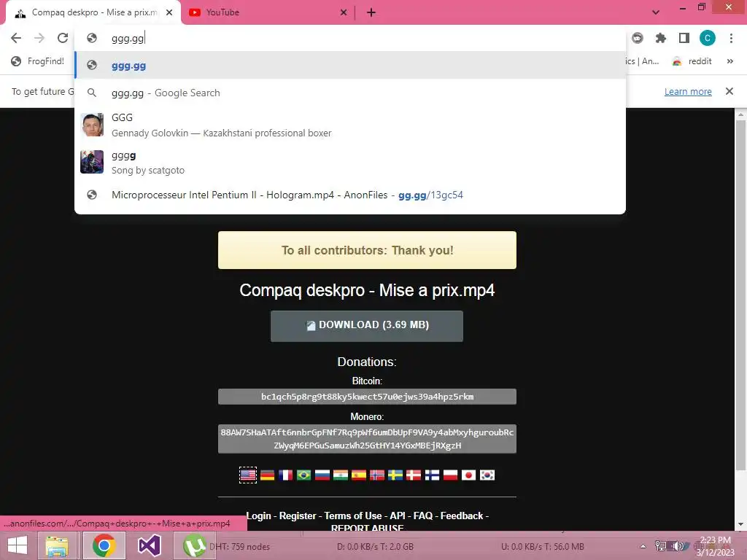This screenshot has height=560, width=747.
Task: Open the reddit bookmark
Action: pos(692,61)
